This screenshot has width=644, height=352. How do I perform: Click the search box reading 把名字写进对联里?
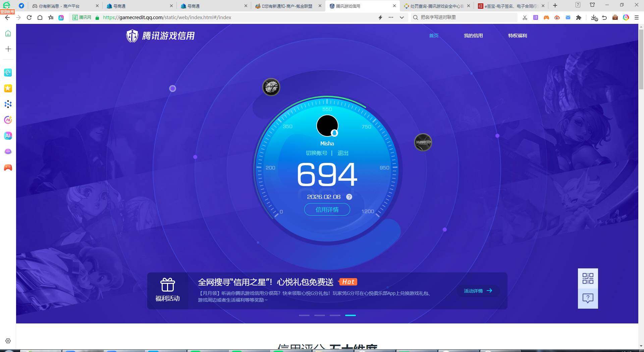pyautogui.click(x=463, y=17)
